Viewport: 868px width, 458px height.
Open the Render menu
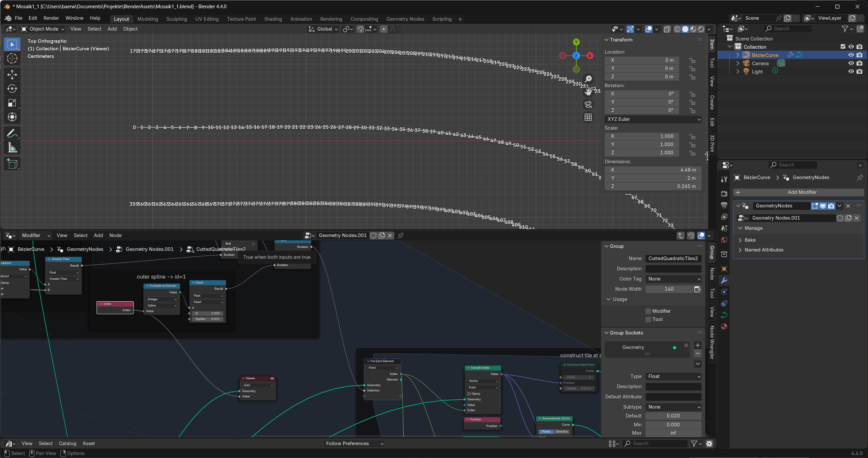tap(51, 18)
